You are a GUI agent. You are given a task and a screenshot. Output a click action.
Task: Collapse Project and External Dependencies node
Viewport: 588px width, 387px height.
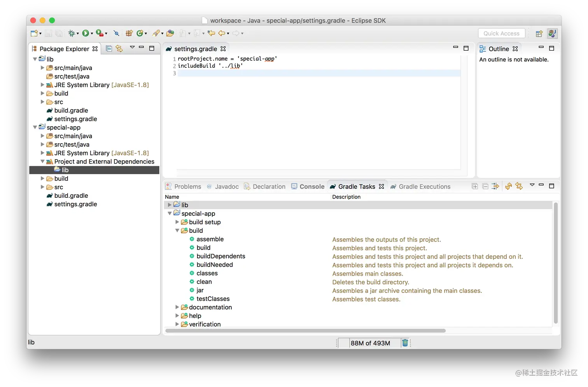tap(42, 162)
